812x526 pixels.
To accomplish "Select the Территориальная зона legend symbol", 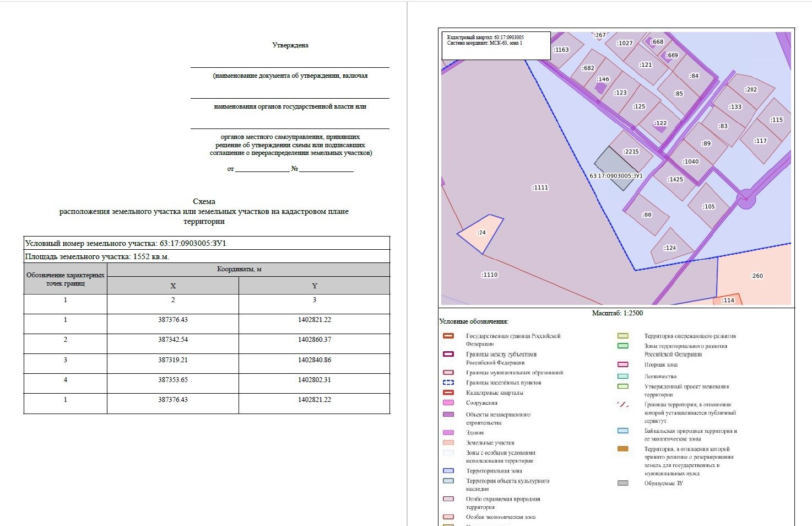I will [448, 471].
